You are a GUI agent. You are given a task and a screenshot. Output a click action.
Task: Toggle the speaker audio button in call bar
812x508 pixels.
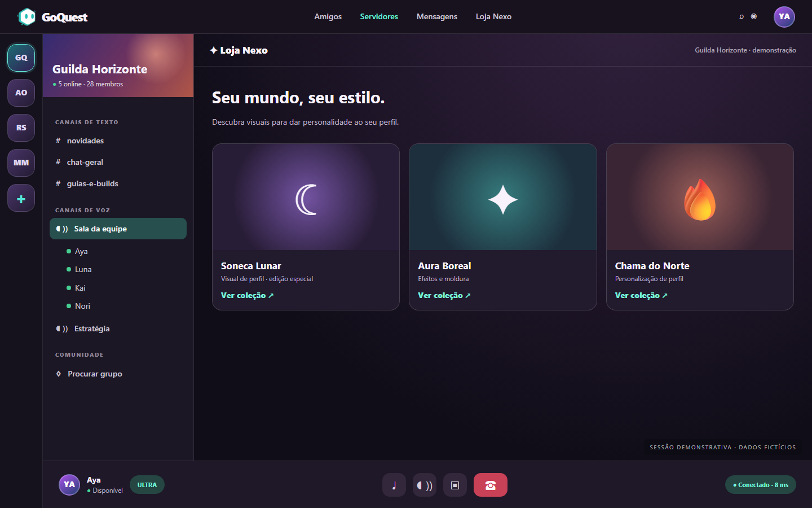(x=425, y=485)
